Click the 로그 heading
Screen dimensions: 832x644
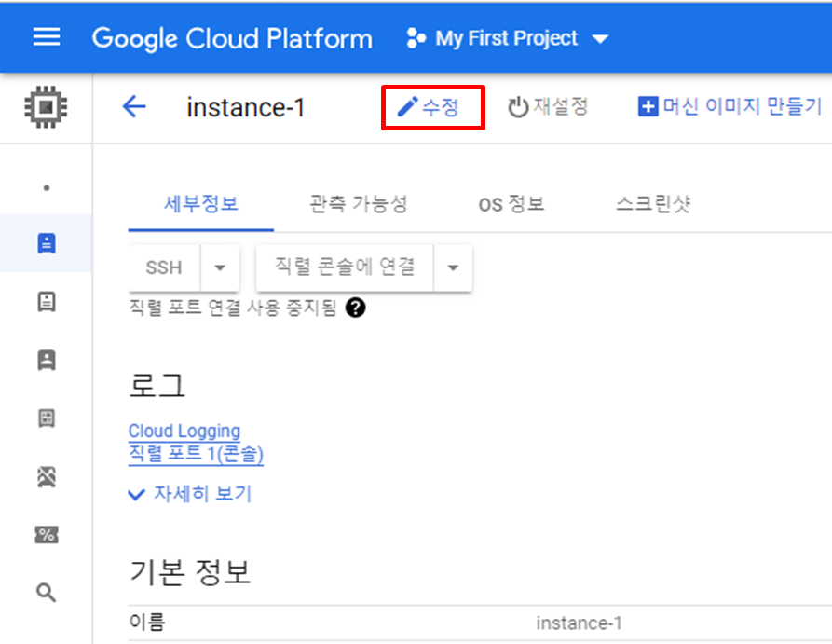click(157, 385)
